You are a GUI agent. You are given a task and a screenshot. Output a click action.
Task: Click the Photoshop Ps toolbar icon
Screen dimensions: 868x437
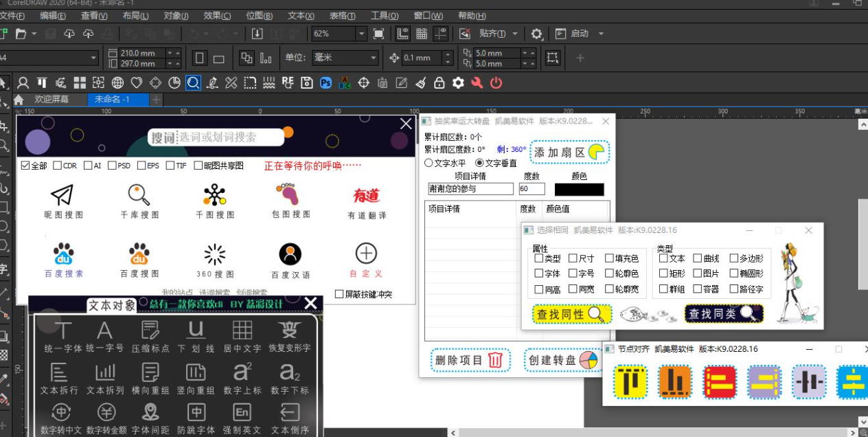[325, 83]
